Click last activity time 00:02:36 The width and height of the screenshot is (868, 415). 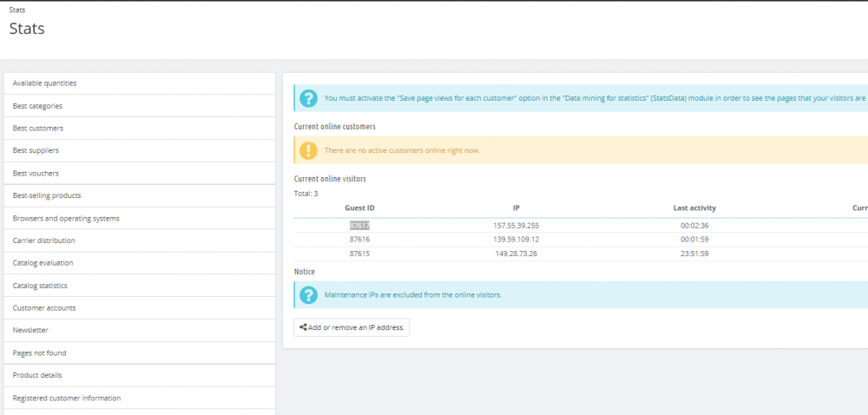coord(694,226)
